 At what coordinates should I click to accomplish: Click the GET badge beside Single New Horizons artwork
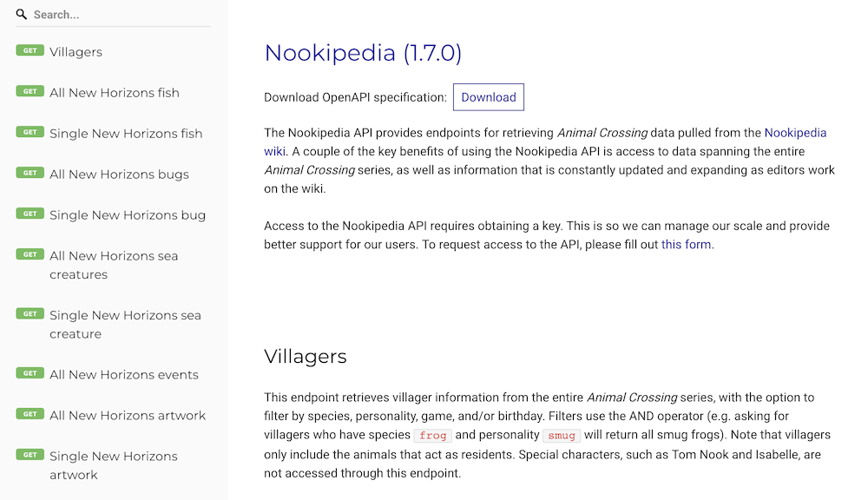pos(29,454)
